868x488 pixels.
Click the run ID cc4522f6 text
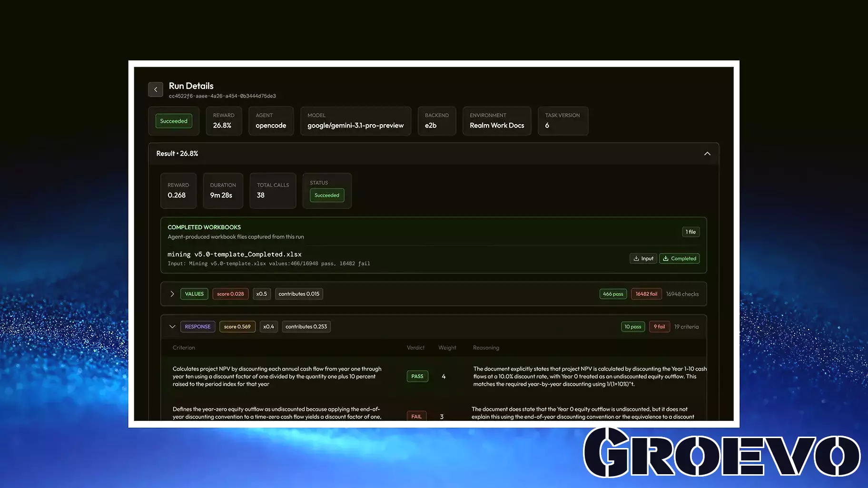(x=222, y=96)
